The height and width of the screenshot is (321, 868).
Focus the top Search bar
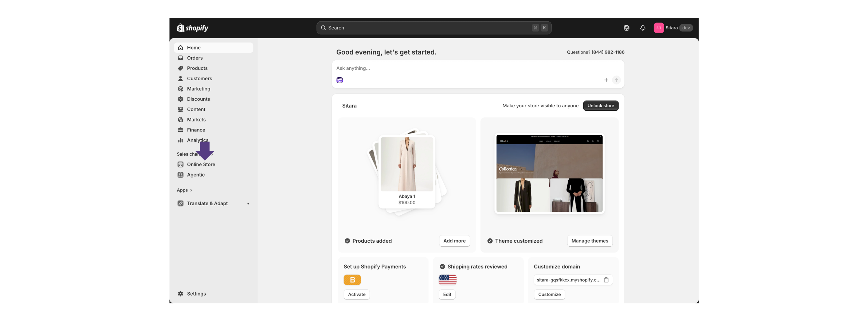pos(434,28)
